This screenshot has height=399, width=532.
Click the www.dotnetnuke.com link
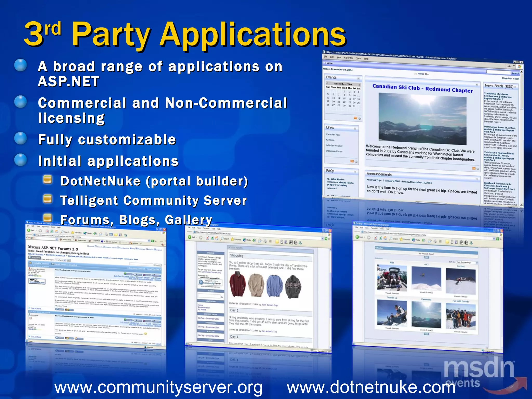pyautogui.click(x=371, y=387)
